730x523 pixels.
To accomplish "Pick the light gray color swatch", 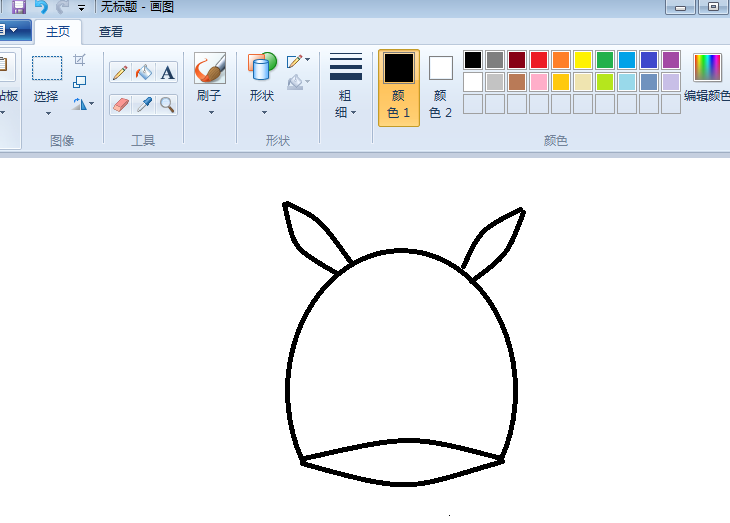I will click(495, 82).
